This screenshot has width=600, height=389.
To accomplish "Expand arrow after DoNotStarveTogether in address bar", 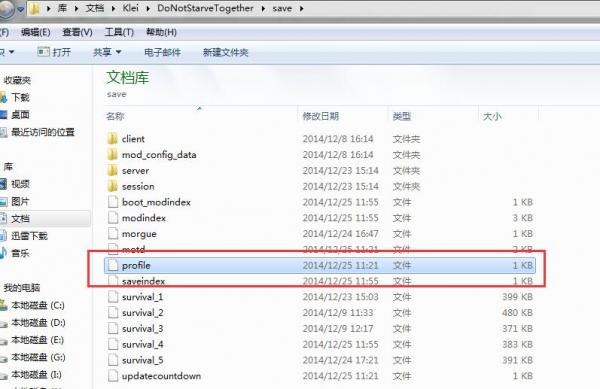I will tap(263, 8).
